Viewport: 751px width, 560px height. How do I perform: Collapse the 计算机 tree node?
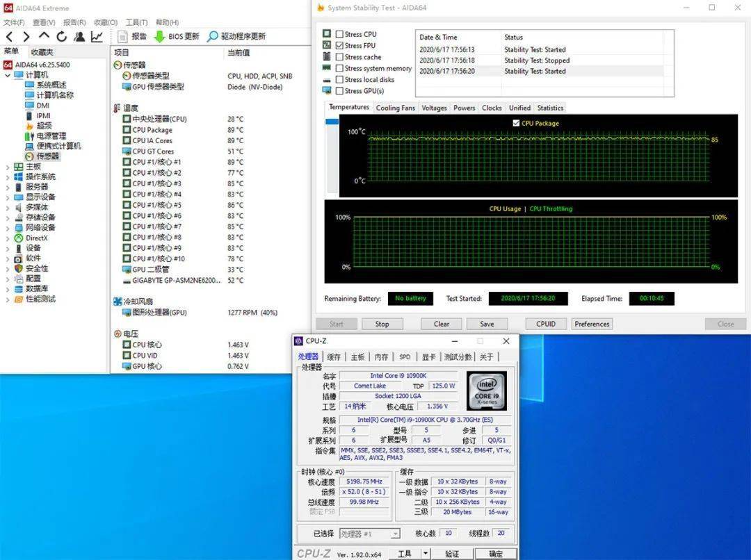8,75
